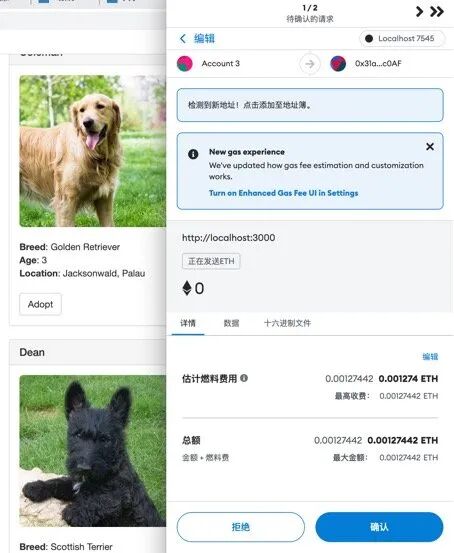Image resolution: width=454 pixels, height=553 pixels.
Task: Click the Scottish Terrier photo
Action: pos(92,451)
